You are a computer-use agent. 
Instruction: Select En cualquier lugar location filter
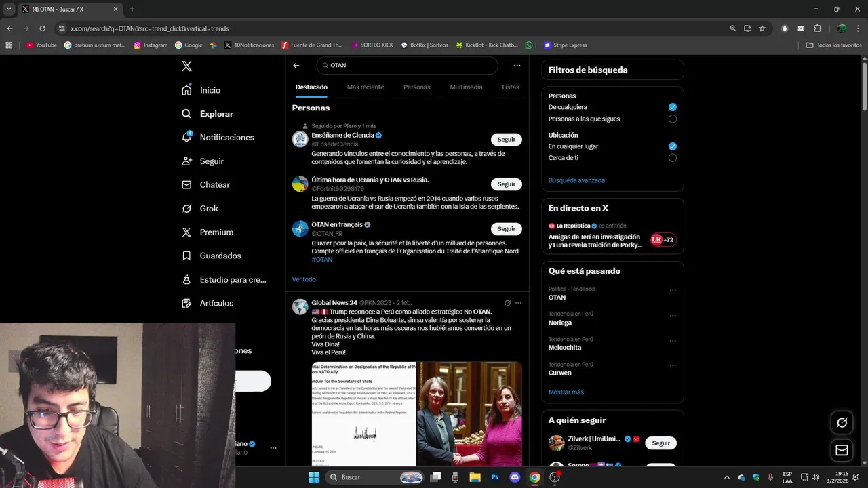pyautogui.click(x=673, y=146)
